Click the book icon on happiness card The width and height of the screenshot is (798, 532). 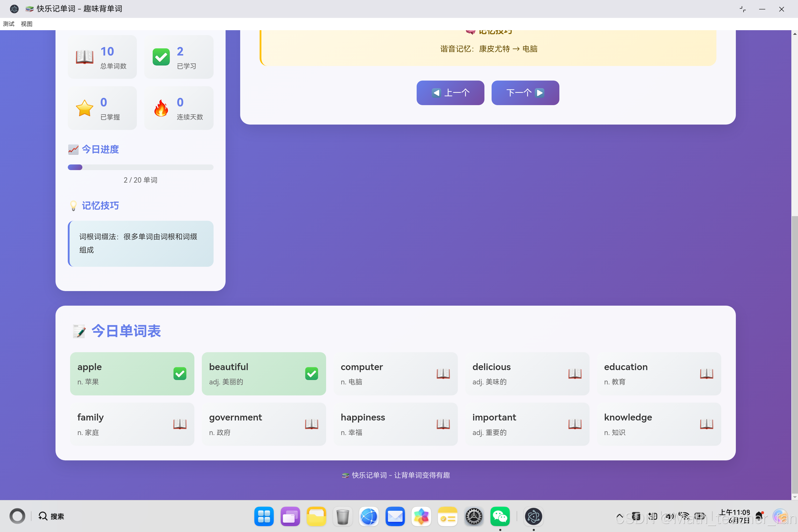(443, 424)
